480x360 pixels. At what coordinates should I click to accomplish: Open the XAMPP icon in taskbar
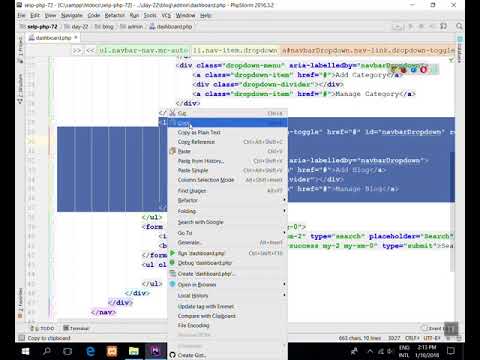[112, 351]
